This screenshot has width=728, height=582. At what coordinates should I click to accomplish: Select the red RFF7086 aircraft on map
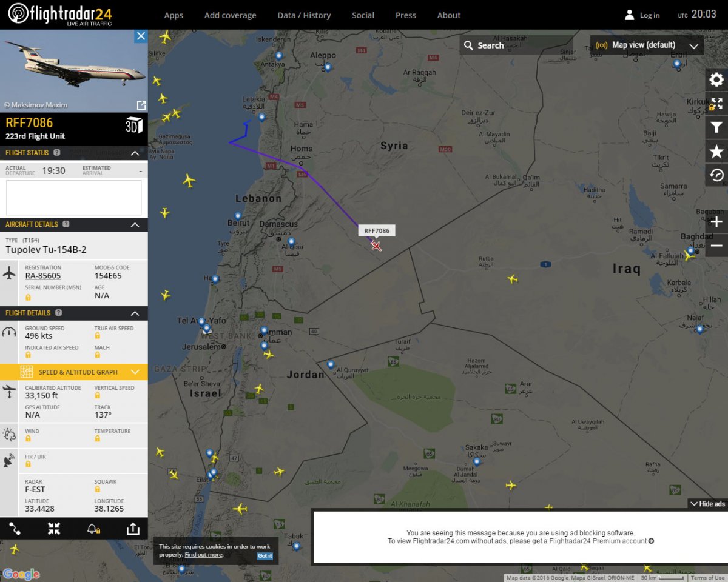tap(376, 245)
